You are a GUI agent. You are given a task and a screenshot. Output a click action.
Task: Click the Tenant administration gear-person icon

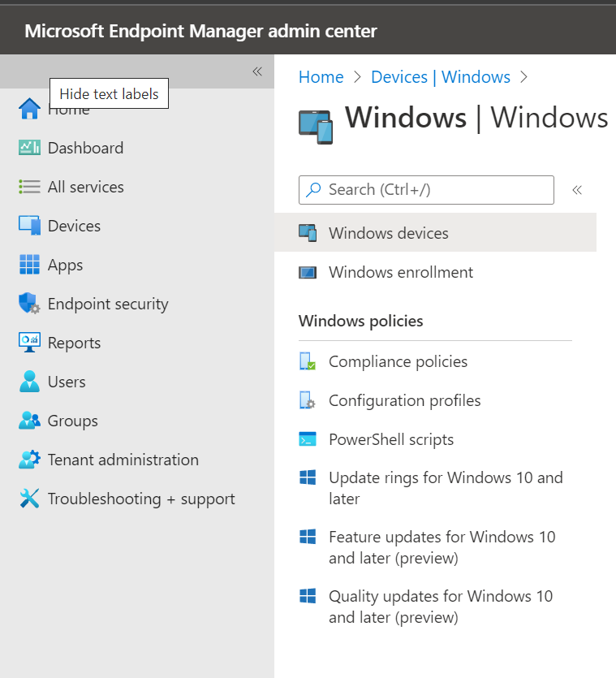29,460
